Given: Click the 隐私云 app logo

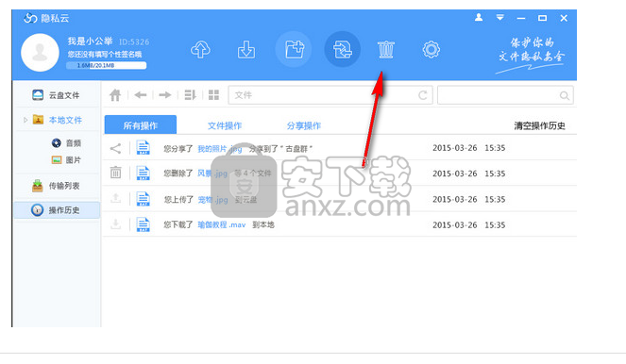Looking at the screenshot, I should (x=46, y=18).
